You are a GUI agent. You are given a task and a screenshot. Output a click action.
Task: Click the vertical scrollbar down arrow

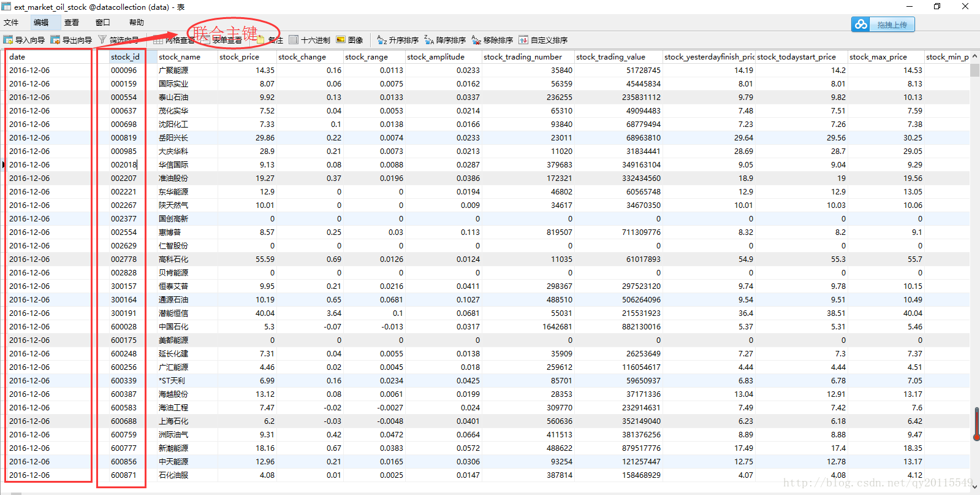tap(974, 486)
